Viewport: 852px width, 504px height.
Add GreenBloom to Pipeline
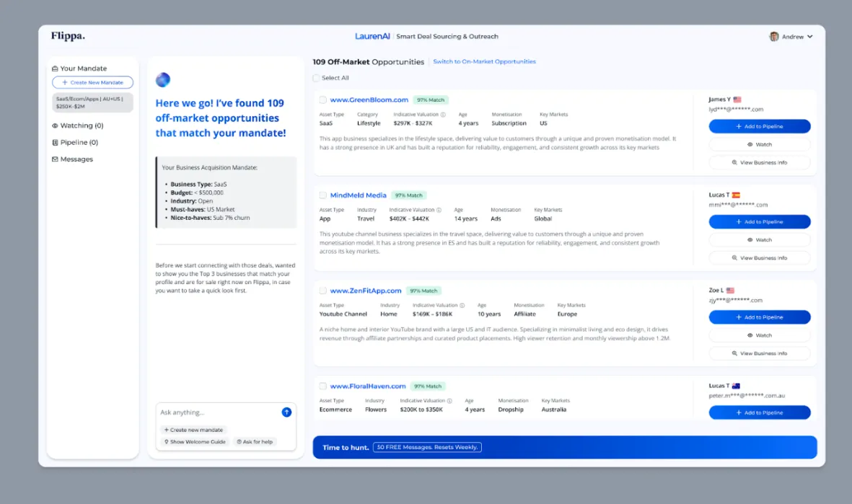click(759, 126)
